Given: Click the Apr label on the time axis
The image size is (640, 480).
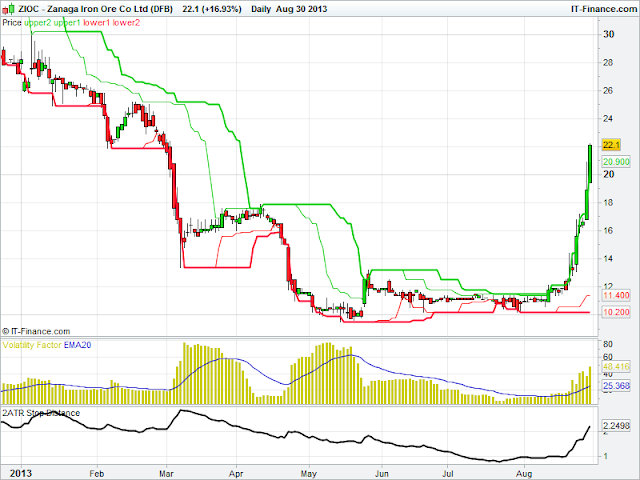Looking at the screenshot, I should click(236, 474).
